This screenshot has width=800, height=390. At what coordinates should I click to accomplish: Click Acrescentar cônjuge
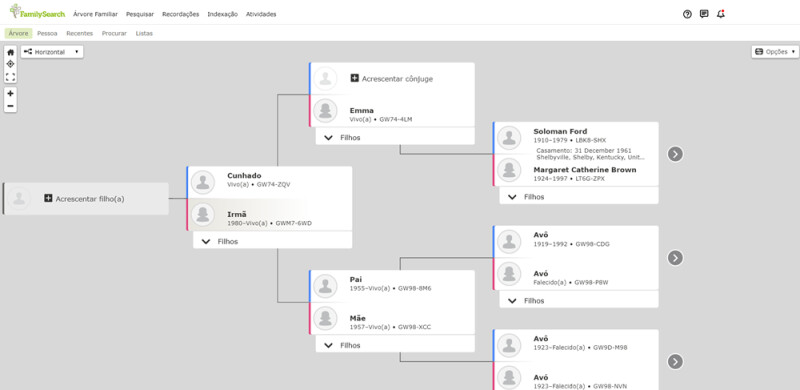[397, 79]
